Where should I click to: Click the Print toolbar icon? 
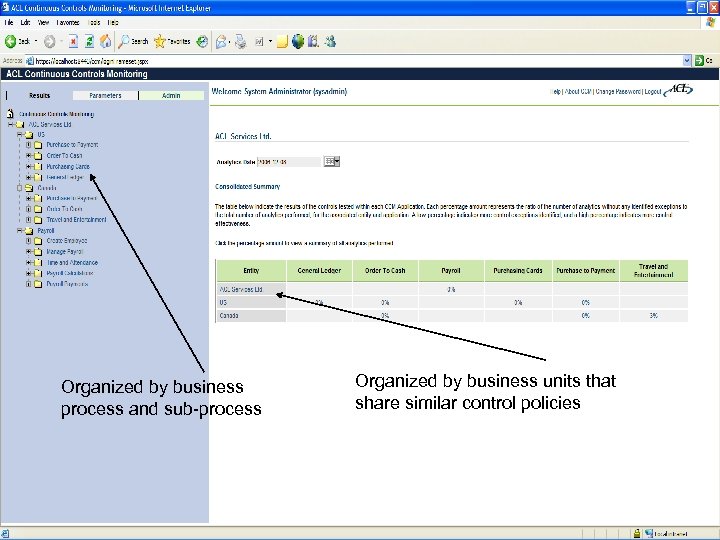[x=241, y=42]
